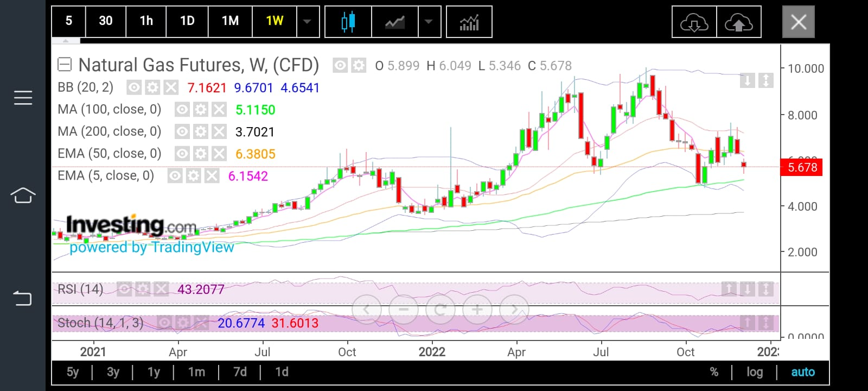This screenshot has width=868, height=391.
Task: Select the 5 minute timeframe
Action: coord(68,21)
